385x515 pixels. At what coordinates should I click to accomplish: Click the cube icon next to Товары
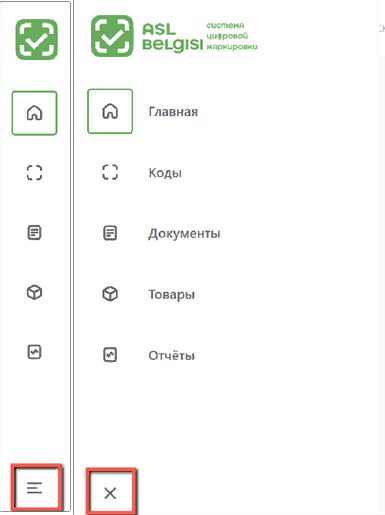[x=110, y=294]
